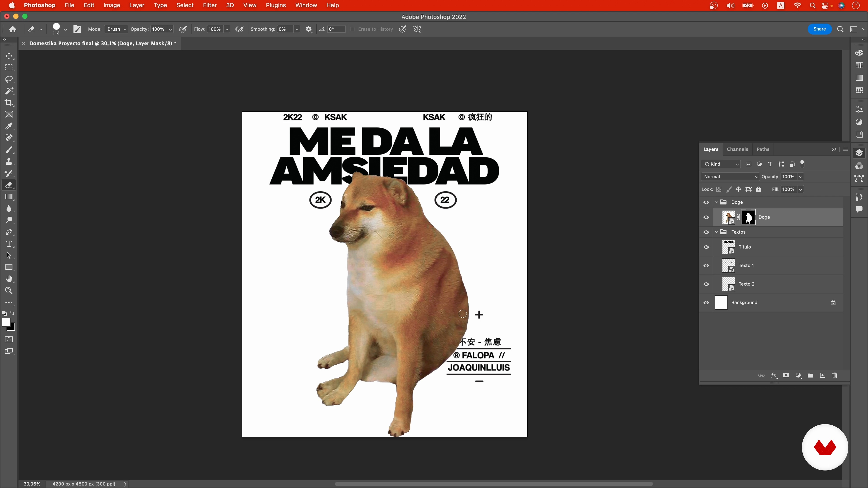Select the Move tool
This screenshot has height=488, width=868.
click(9, 56)
